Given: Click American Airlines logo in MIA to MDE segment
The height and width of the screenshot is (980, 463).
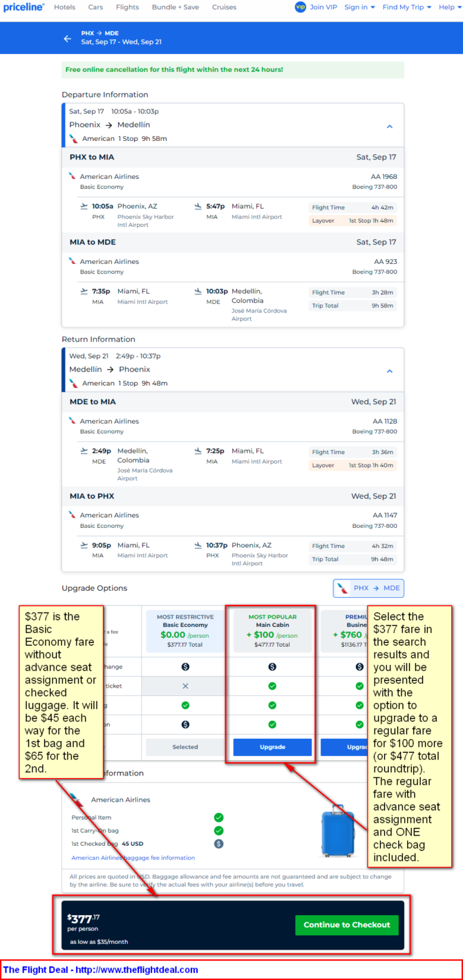Looking at the screenshot, I should coord(73,261).
